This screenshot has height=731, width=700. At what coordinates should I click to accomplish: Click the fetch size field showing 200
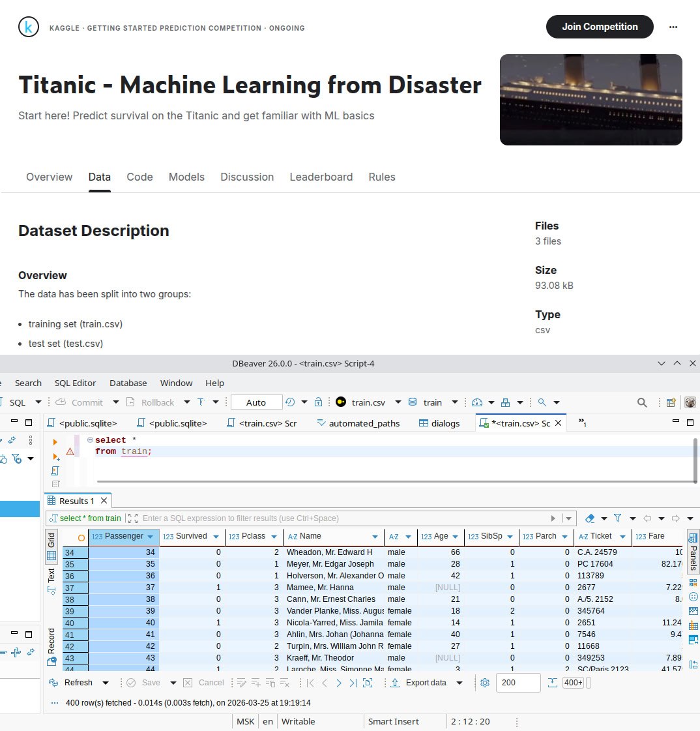[x=518, y=683]
